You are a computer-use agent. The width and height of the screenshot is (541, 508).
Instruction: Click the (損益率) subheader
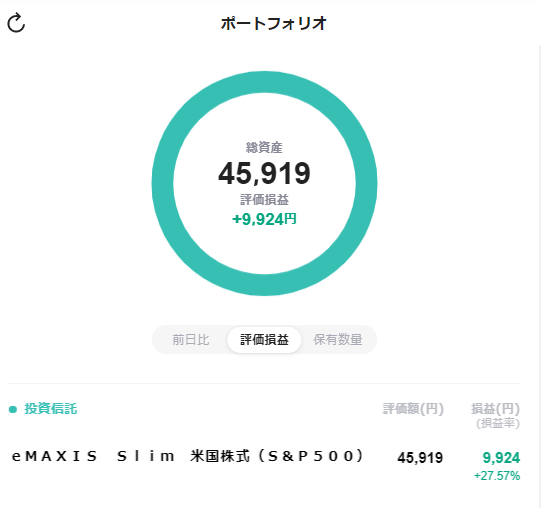tap(498, 423)
